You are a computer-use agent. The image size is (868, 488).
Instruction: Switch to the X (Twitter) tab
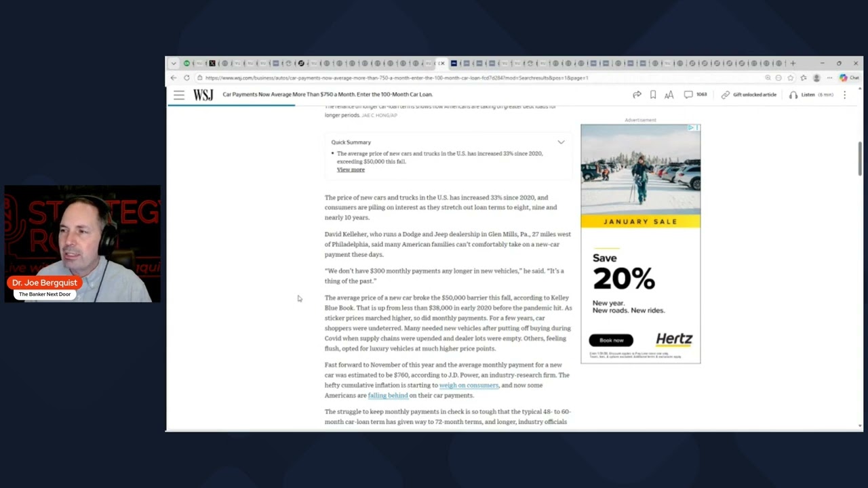pyautogui.click(x=212, y=64)
